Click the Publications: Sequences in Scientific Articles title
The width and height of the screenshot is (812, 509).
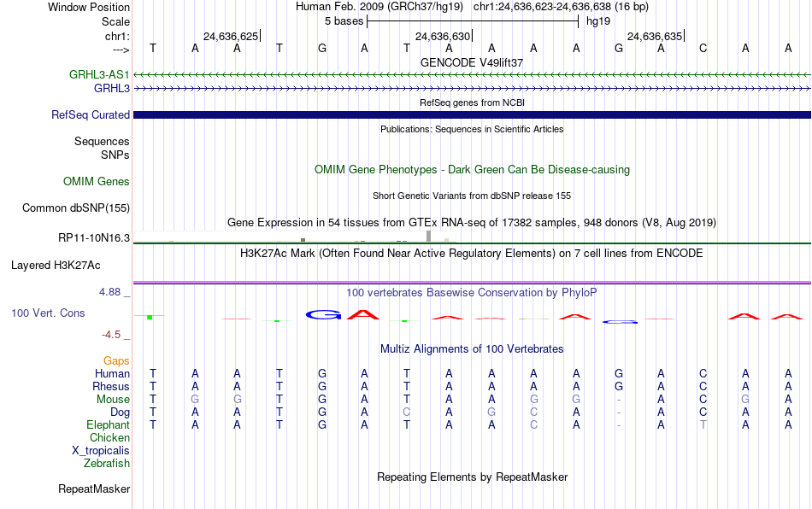point(472,129)
